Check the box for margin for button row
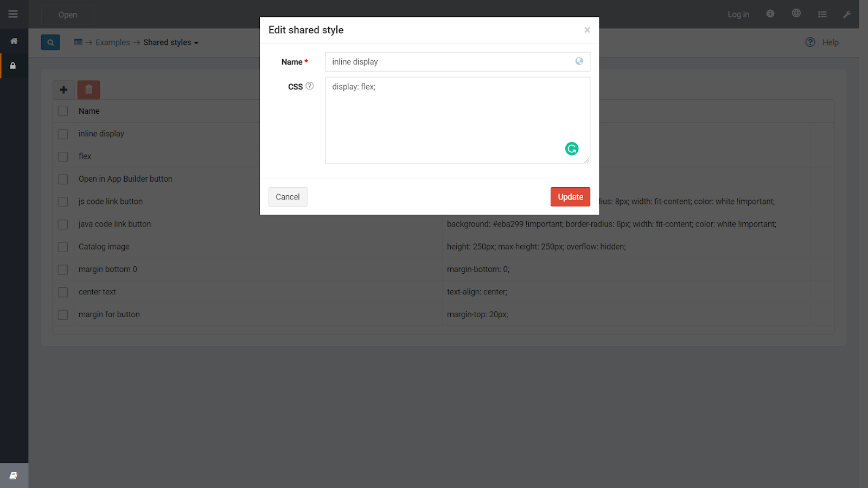Image resolution: width=868 pixels, height=488 pixels. [63, 314]
